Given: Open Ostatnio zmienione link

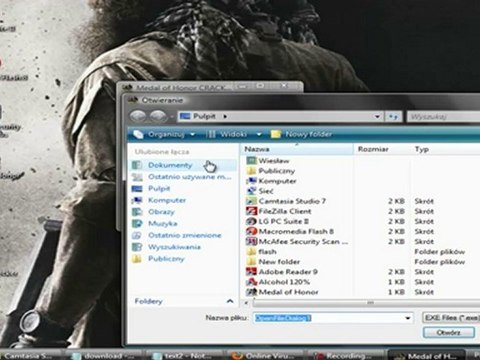Looking at the screenshot, I should [x=185, y=235].
